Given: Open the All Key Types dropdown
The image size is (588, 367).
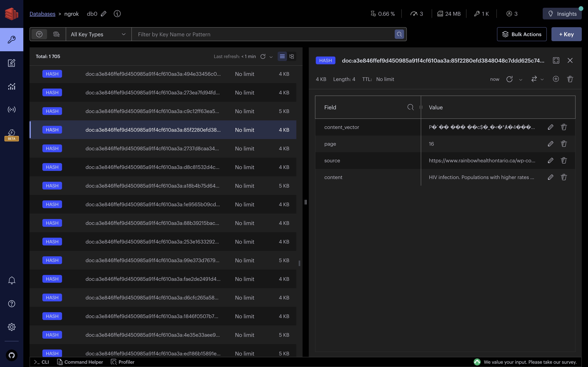Looking at the screenshot, I should [x=98, y=35].
